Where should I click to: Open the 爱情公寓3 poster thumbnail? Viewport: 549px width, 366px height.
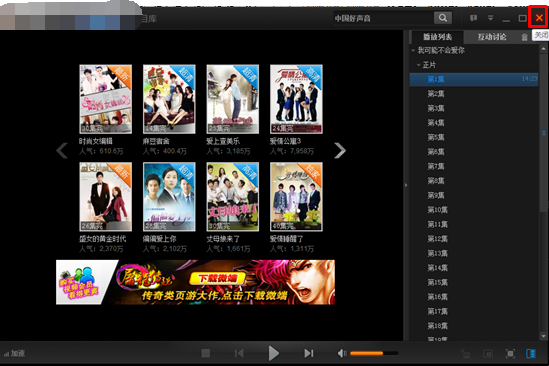click(x=296, y=99)
